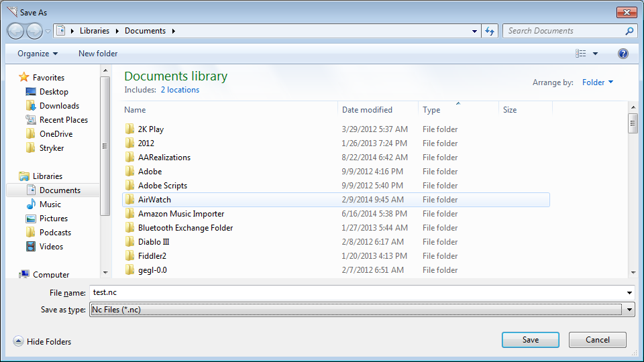Click Libraries in the address breadcrumb
Screen dimensions: 644x362
point(95,31)
